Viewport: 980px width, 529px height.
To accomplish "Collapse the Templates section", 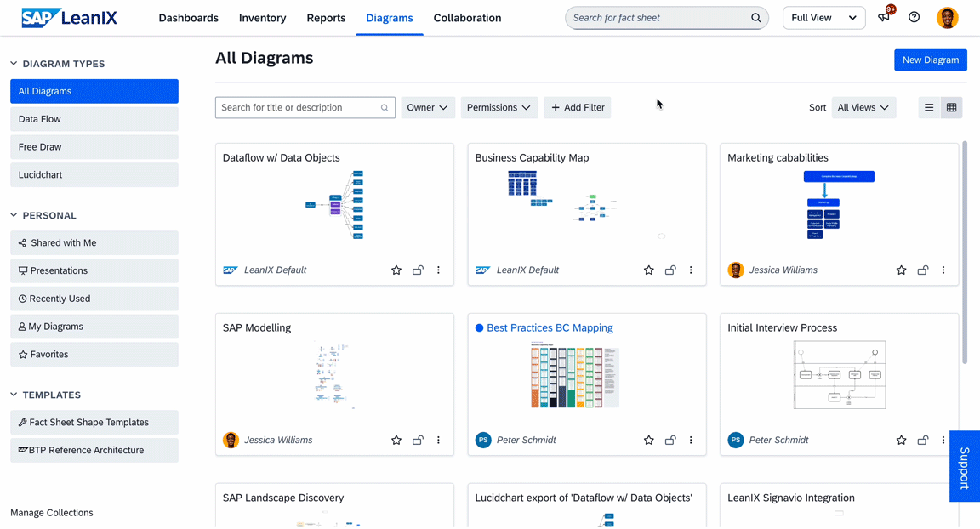I will (x=14, y=395).
